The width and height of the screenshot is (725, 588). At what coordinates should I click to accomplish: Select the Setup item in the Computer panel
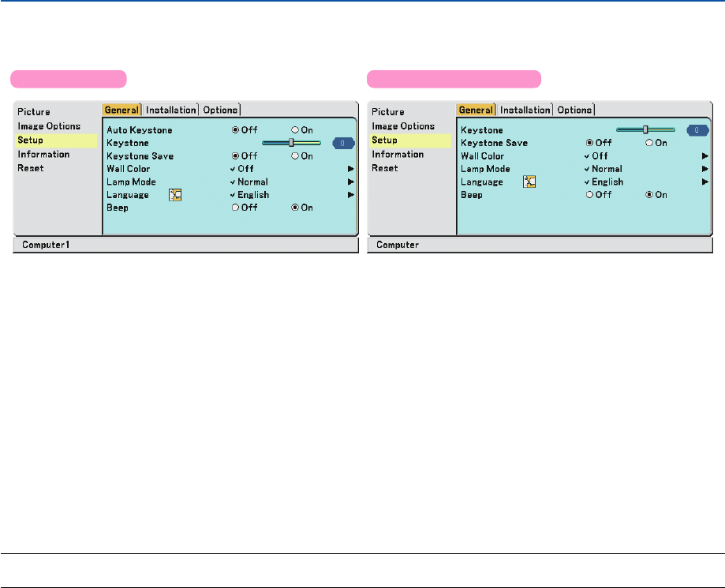[410, 140]
